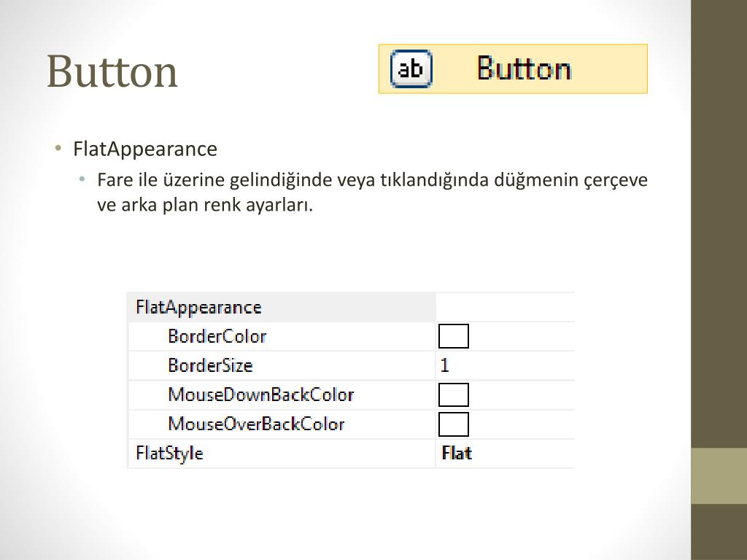
Task: Click the MouseOverBackColor color swatch
Action: pos(454,424)
